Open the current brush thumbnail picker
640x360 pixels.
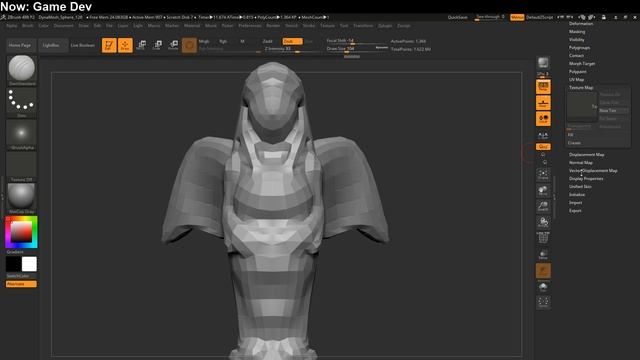pos(21,69)
